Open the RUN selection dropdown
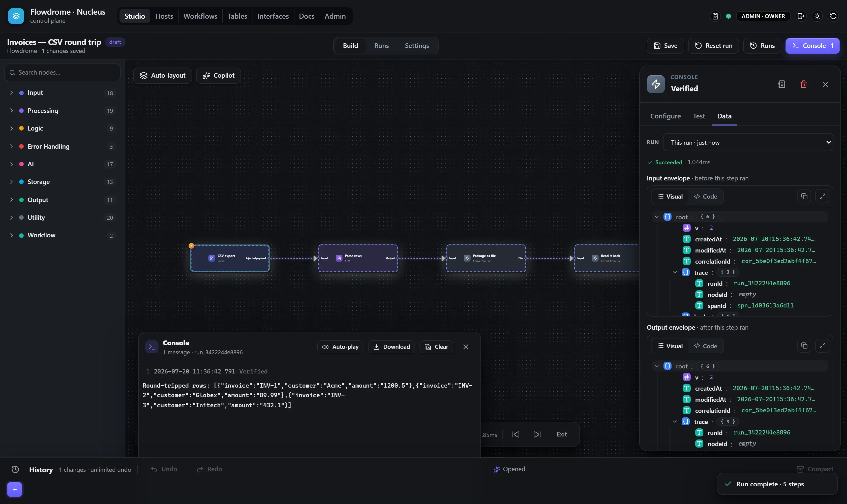Image resolution: width=847 pixels, height=504 pixels. click(x=748, y=142)
